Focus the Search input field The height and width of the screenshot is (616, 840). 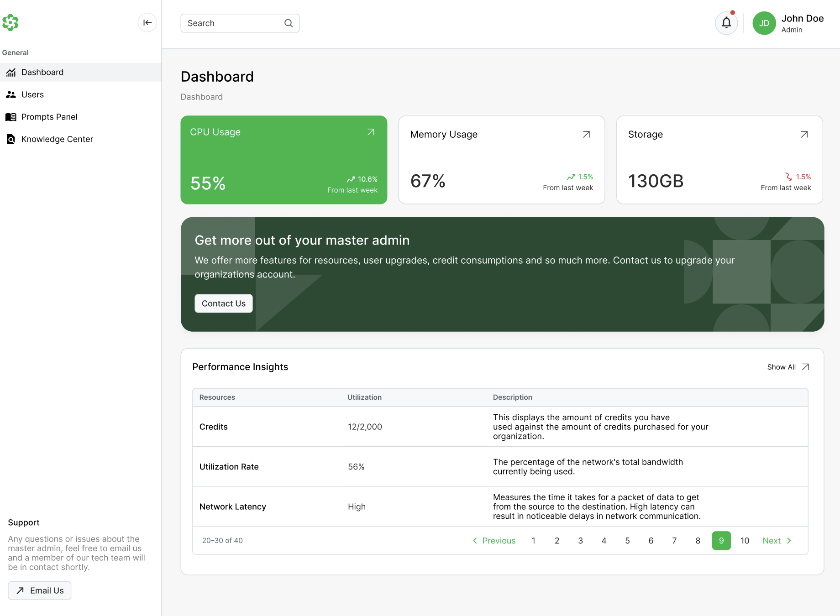pyautogui.click(x=240, y=23)
